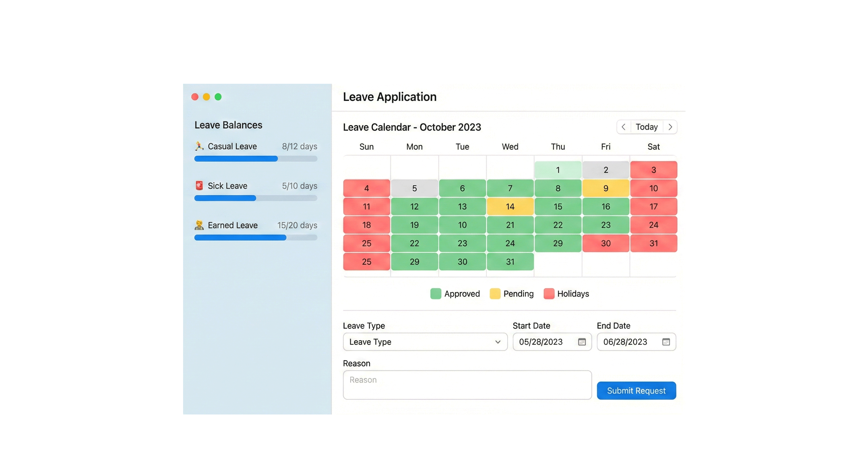Click the Earned Leave person icon
The width and height of the screenshot is (868, 473).
199,225
